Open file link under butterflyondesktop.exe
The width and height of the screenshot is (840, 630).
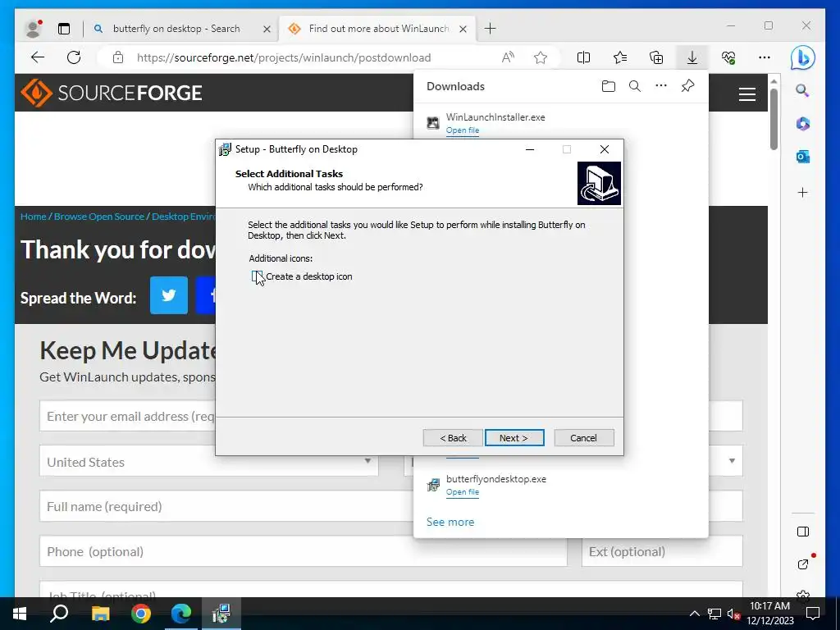pyautogui.click(x=463, y=492)
